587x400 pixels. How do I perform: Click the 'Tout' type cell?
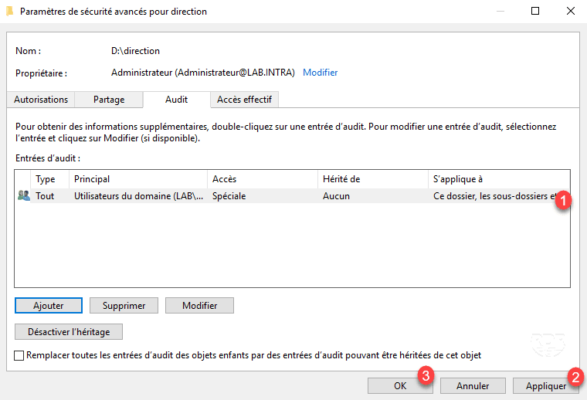[x=45, y=196]
